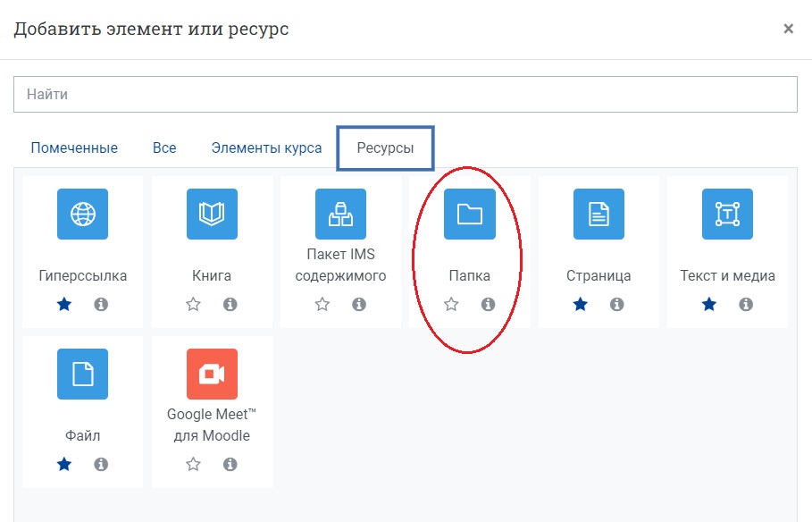Star the Книга resource
The height and width of the screenshot is (522, 812).
tap(193, 304)
